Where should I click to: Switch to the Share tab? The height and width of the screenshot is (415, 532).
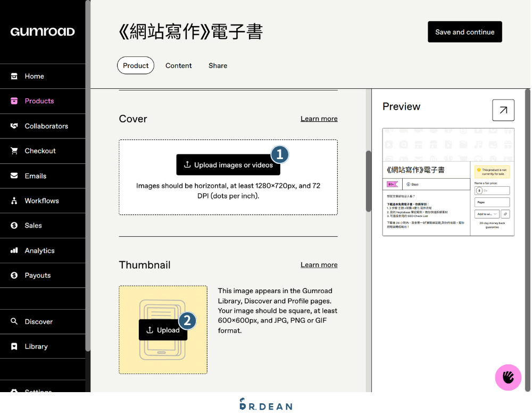[x=218, y=65]
